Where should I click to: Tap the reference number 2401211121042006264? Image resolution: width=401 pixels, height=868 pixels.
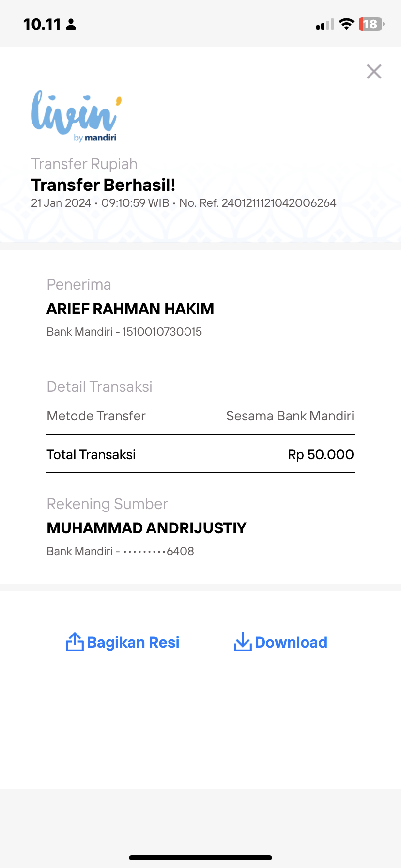click(x=279, y=203)
